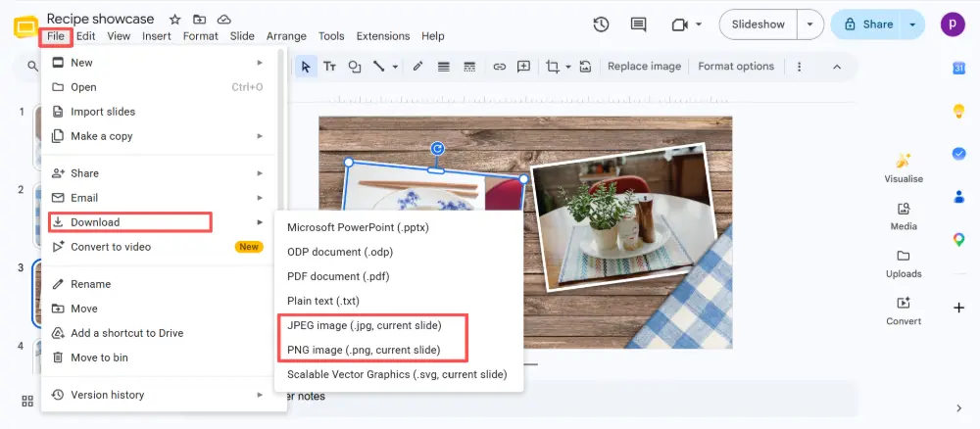The height and width of the screenshot is (429, 980).
Task: Open the Insert menu
Action: pos(156,36)
